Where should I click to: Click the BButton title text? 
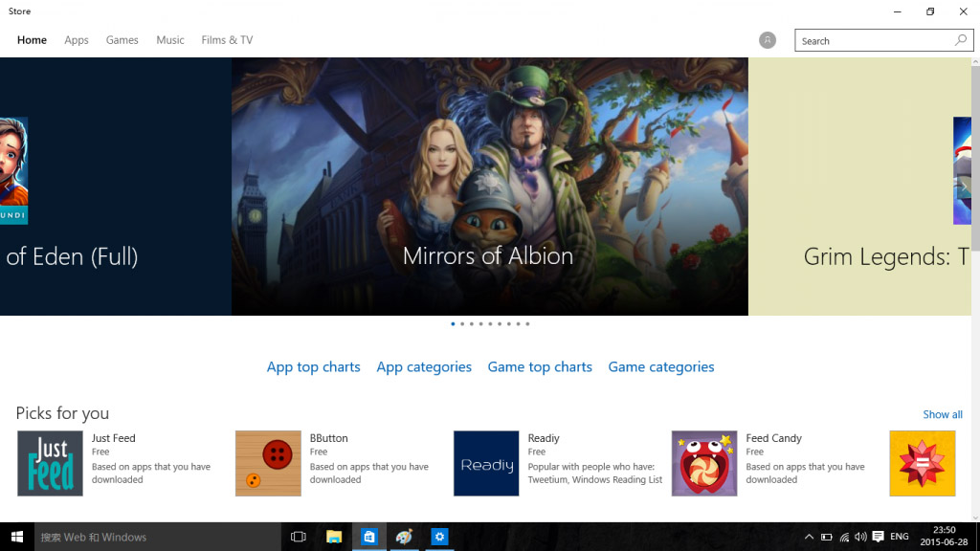329,438
